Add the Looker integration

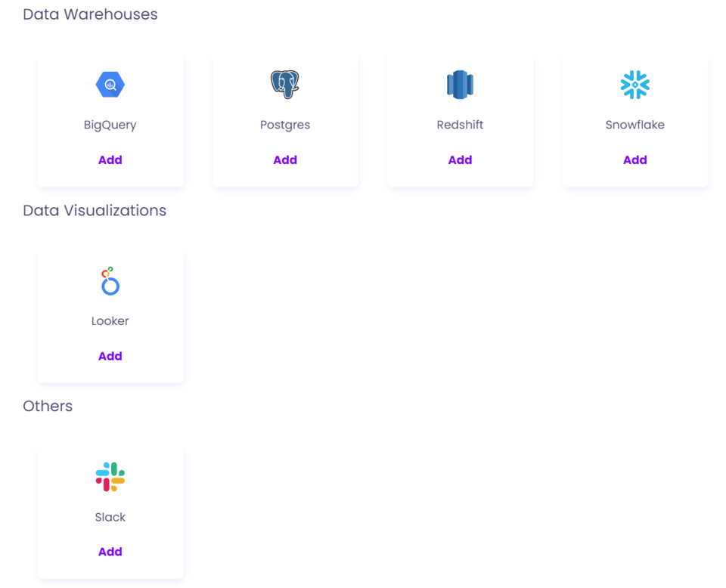110,355
